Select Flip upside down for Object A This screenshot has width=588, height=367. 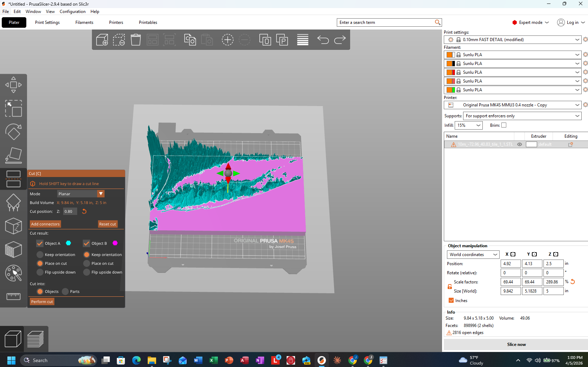tap(40, 272)
